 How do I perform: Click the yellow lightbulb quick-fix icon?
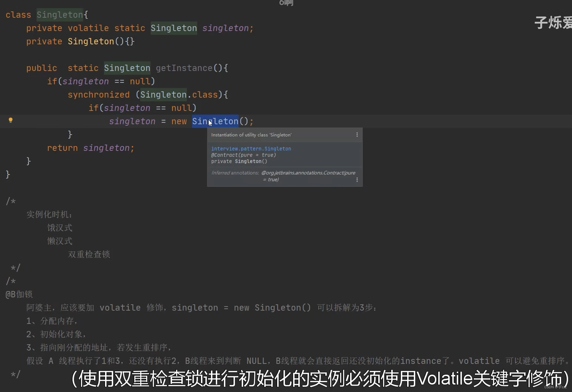(11, 120)
